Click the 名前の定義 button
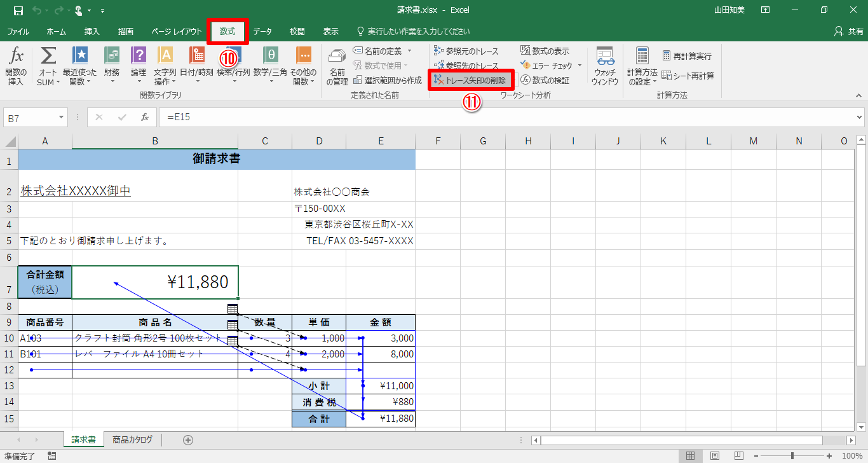 tap(383, 51)
